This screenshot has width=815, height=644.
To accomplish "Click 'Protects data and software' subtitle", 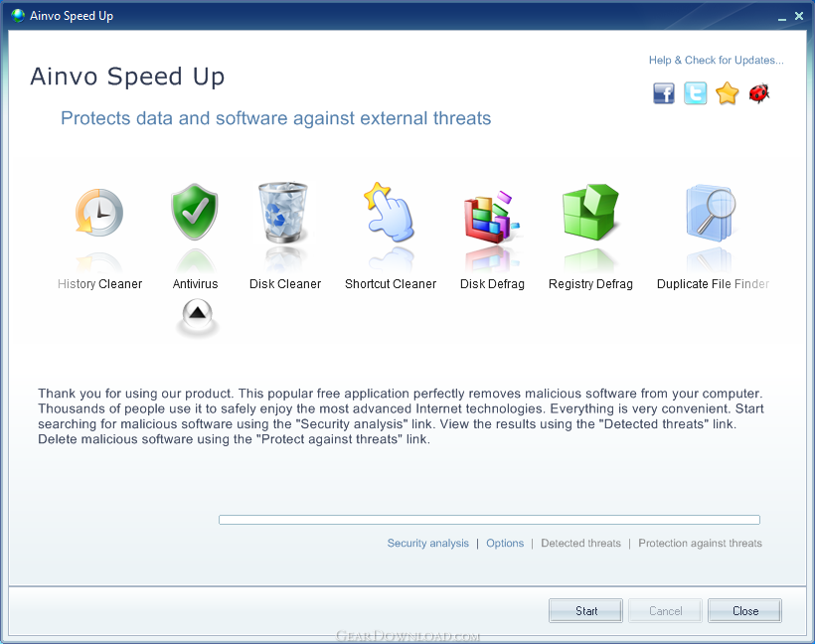I will [275, 118].
